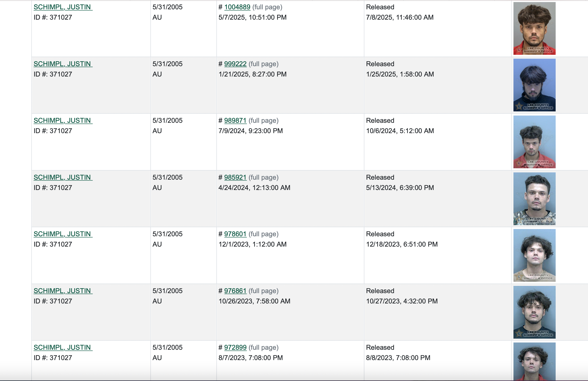Select booking date 7/9/2024, 9:23:00 PM
Image resolution: width=588 pixels, height=381 pixels.
251,131
